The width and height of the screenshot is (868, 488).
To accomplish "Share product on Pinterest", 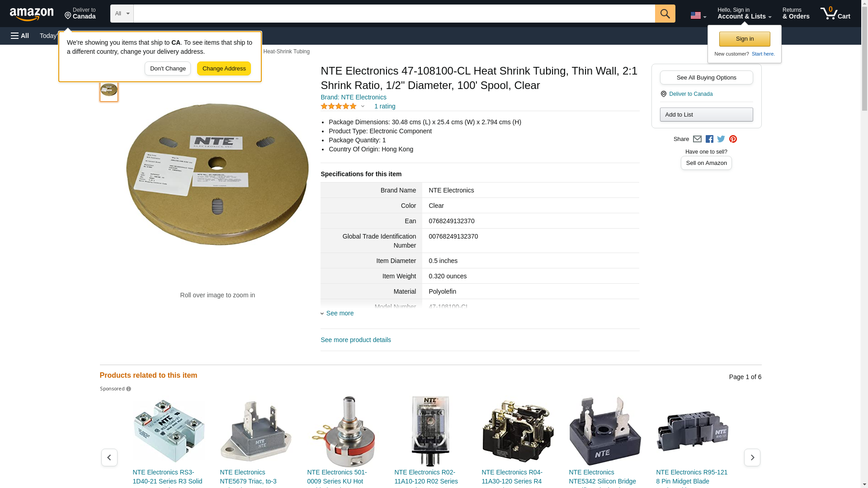I will click(x=732, y=139).
